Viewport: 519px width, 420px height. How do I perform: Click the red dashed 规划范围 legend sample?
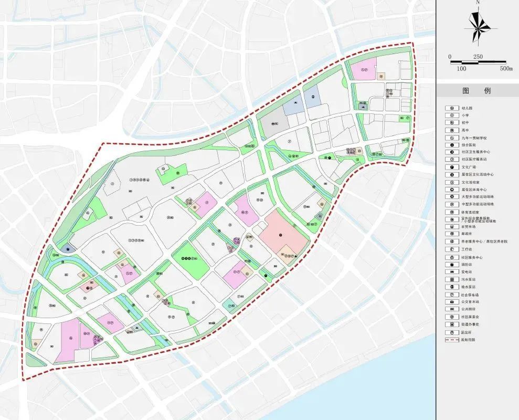click(x=452, y=340)
